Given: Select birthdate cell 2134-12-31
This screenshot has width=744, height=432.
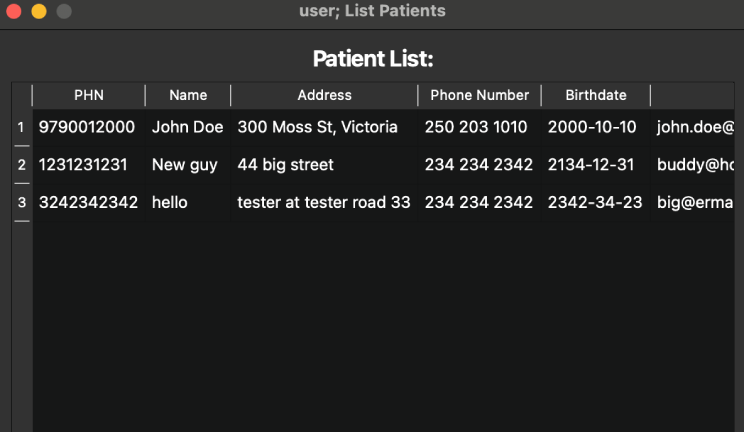Looking at the screenshot, I should [595, 165].
